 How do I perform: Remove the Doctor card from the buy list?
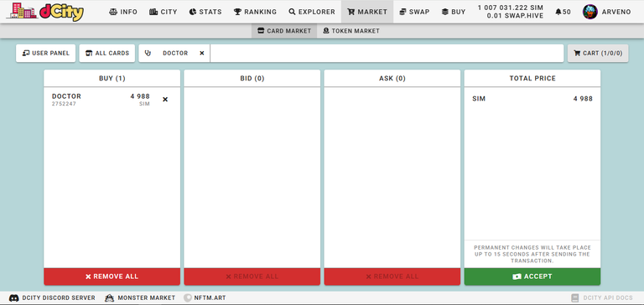pyautogui.click(x=165, y=100)
